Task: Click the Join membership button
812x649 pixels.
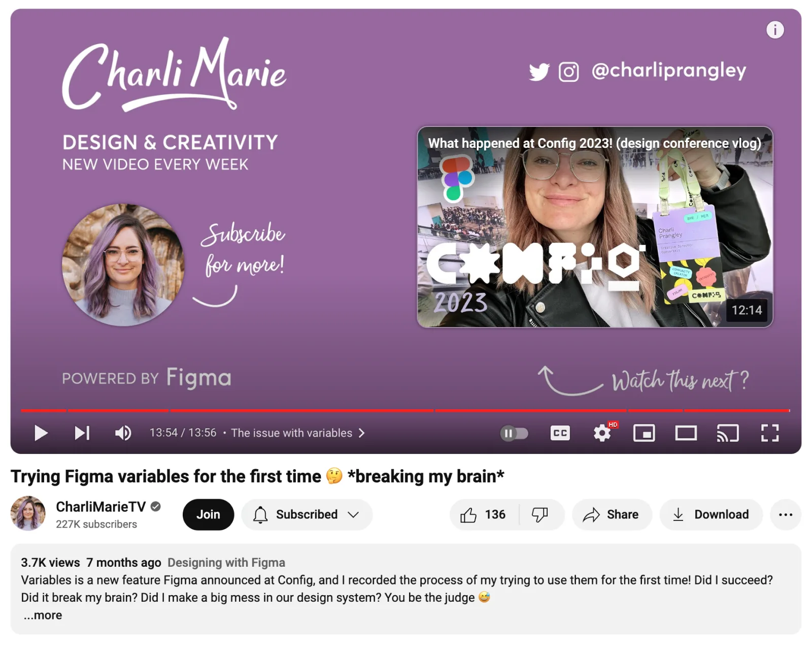Action: click(208, 515)
